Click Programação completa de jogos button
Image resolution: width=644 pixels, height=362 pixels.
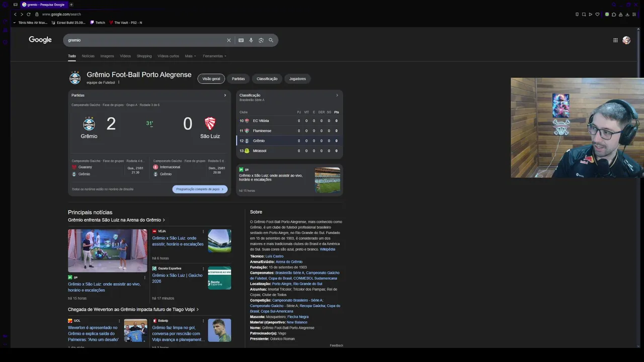[200, 190]
